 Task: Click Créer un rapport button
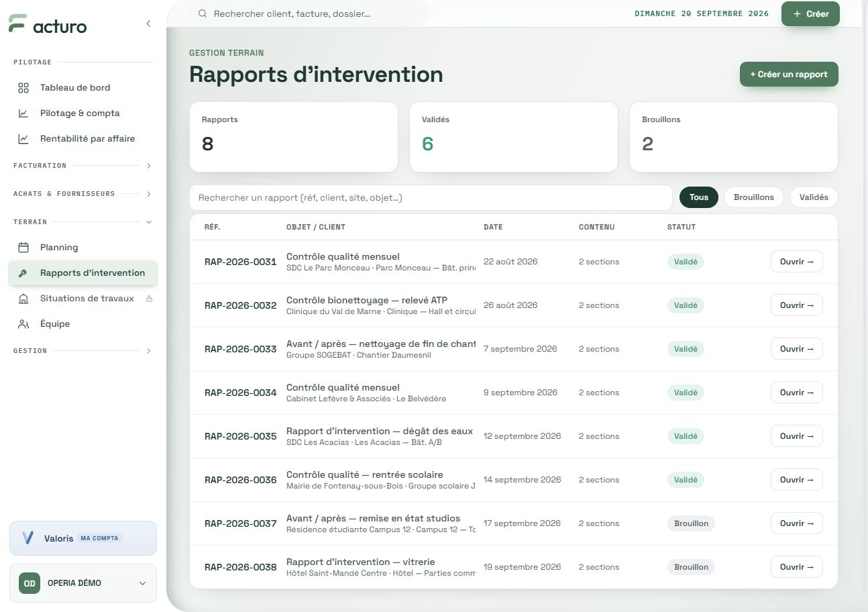tap(789, 74)
